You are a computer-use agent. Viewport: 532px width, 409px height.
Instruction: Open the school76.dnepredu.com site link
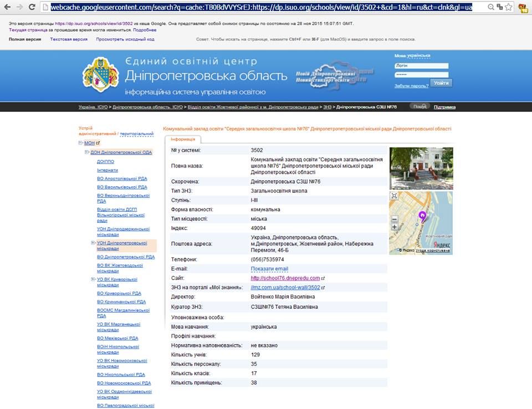click(x=285, y=278)
